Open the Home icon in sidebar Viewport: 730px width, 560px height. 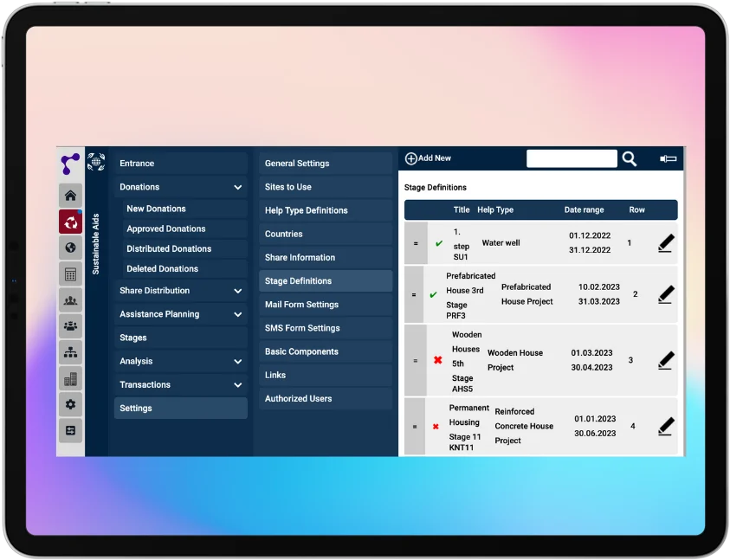point(71,196)
